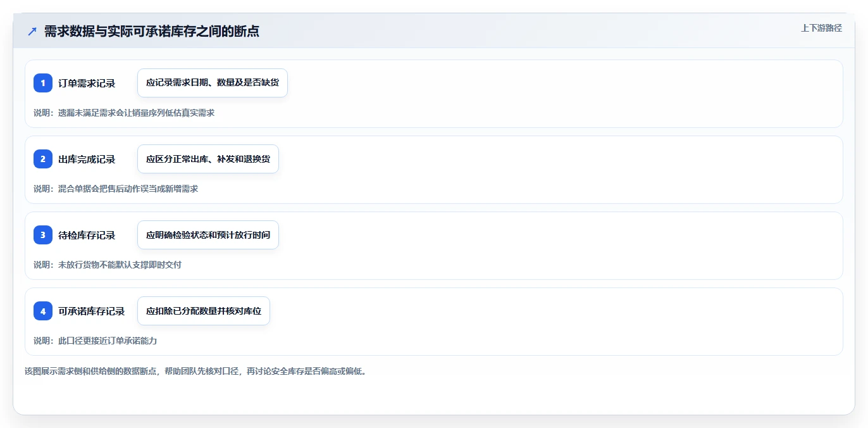The image size is (868, 428).
Task: Click the 待检库存记录 row label
Action: [x=87, y=235]
